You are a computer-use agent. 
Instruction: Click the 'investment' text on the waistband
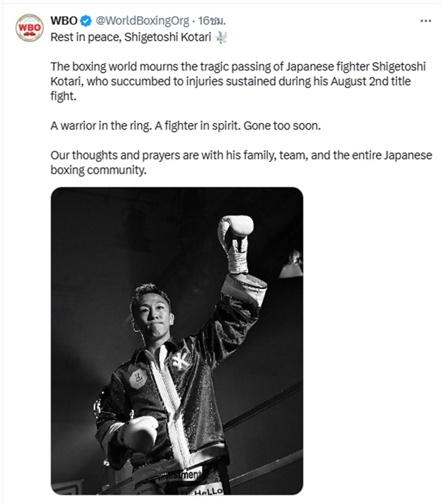[x=180, y=475]
